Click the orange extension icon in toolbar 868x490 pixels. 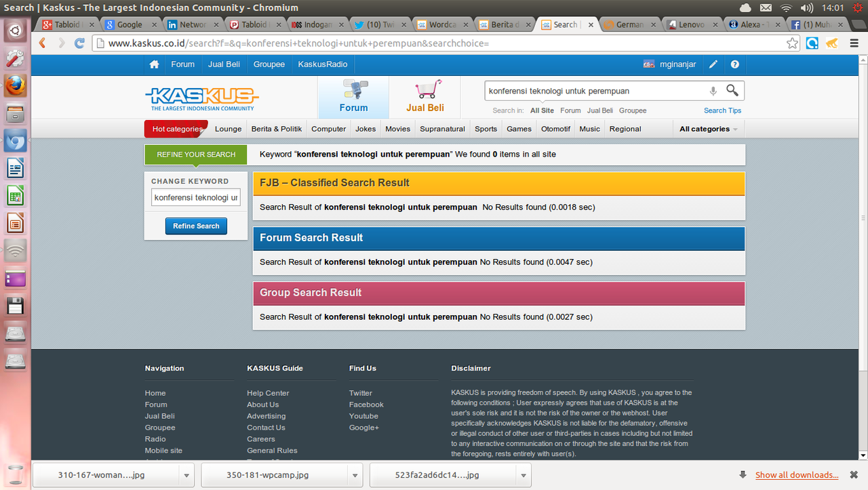(x=832, y=43)
